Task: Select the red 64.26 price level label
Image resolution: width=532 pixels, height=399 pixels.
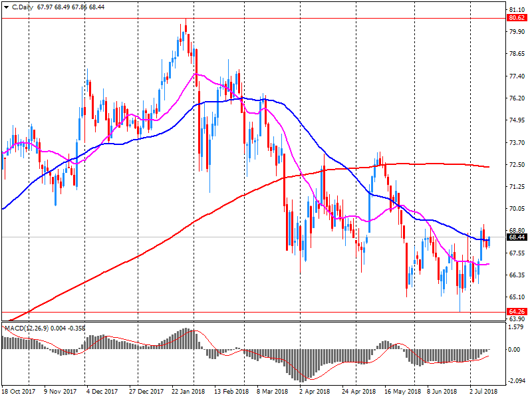Action: pos(517,311)
